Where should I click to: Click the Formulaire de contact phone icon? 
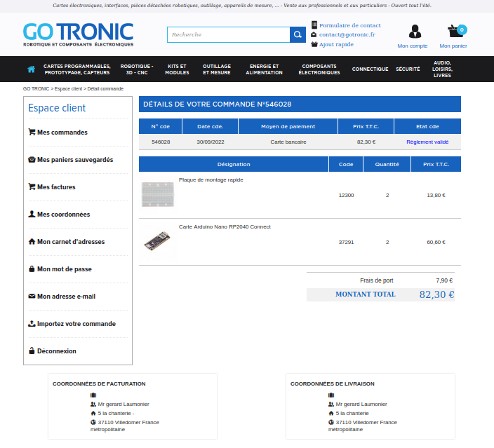pos(314,25)
